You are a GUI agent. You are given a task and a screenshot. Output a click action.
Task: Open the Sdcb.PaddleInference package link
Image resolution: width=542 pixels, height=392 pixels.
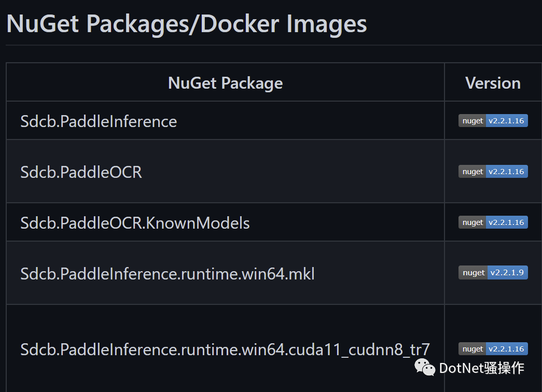pos(99,121)
